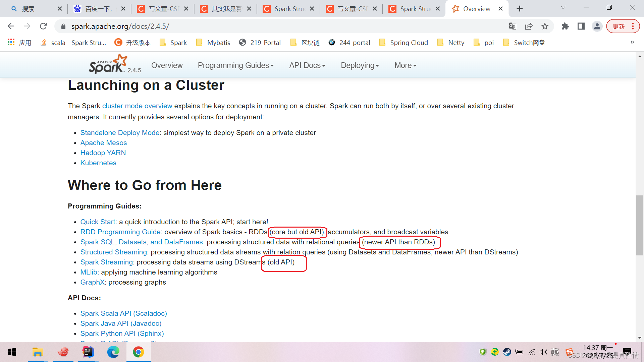This screenshot has height=362, width=644.
Task: Click the browser back arrow
Action: [x=11, y=26]
